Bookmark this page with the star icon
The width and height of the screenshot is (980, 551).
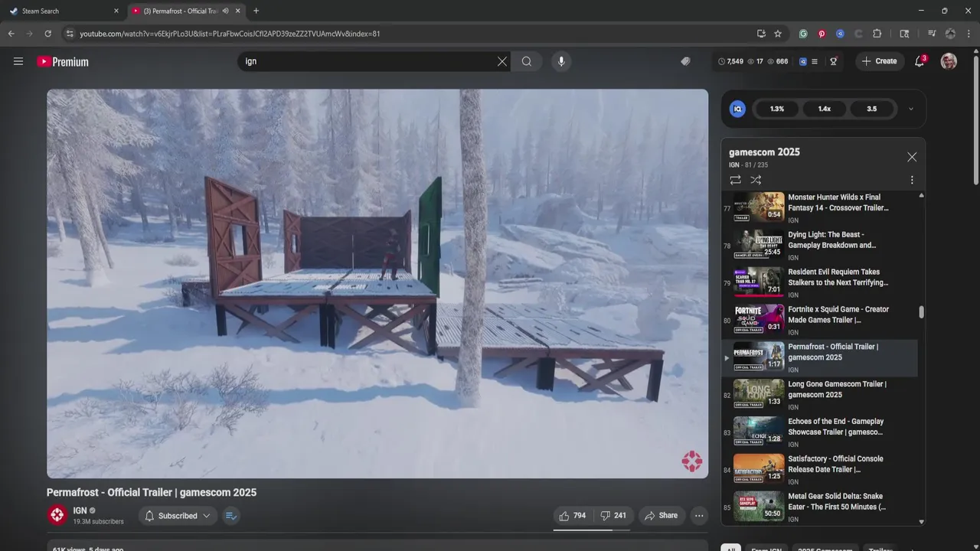point(778,34)
